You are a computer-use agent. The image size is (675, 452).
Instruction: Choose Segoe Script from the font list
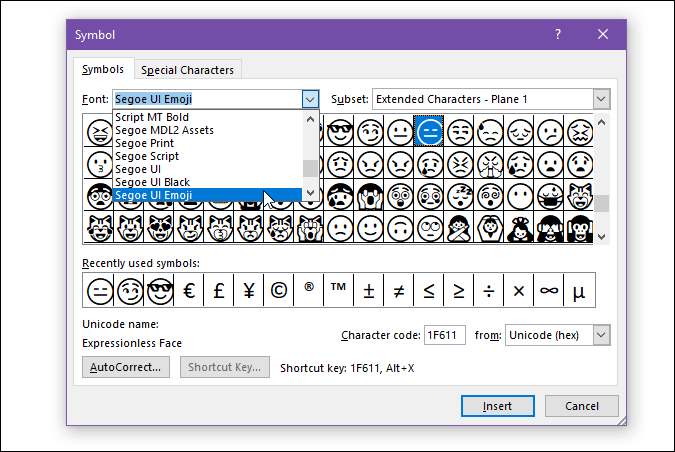pyautogui.click(x=147, y=156)
